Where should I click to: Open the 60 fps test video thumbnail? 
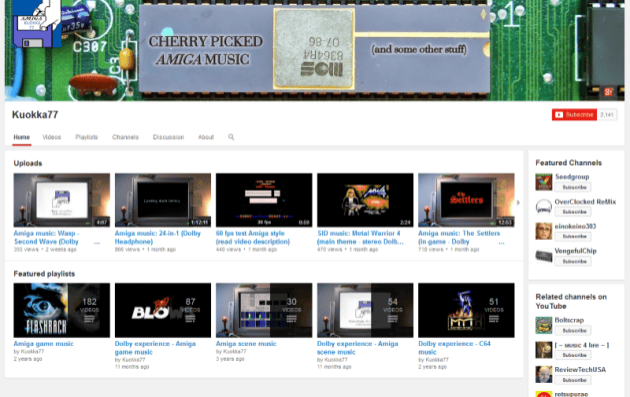tap(264, 200)
